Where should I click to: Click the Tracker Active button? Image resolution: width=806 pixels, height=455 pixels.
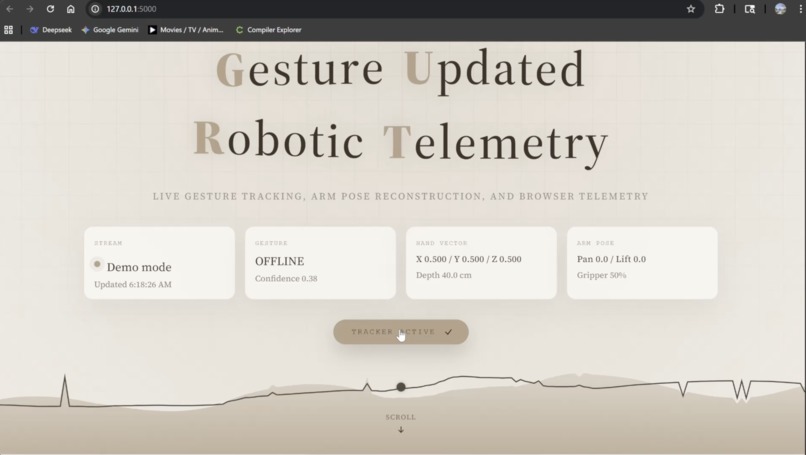pyautogui.click(x=401, y=332)
